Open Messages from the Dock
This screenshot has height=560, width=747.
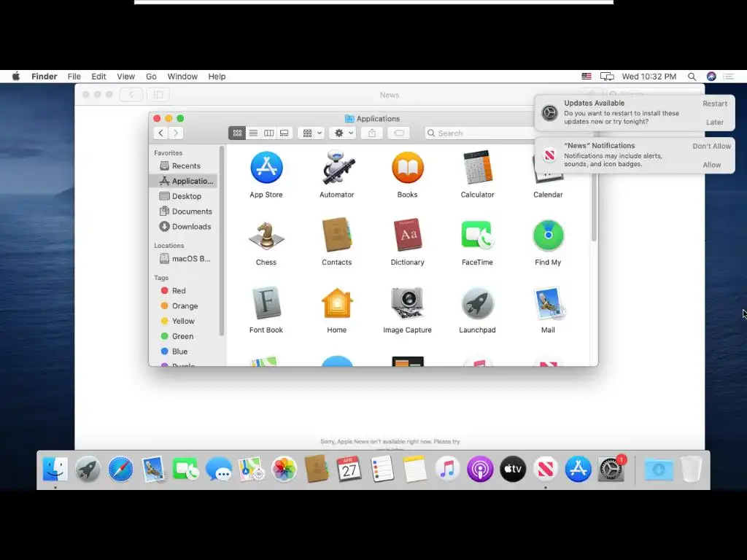click(x=219, y=469)
